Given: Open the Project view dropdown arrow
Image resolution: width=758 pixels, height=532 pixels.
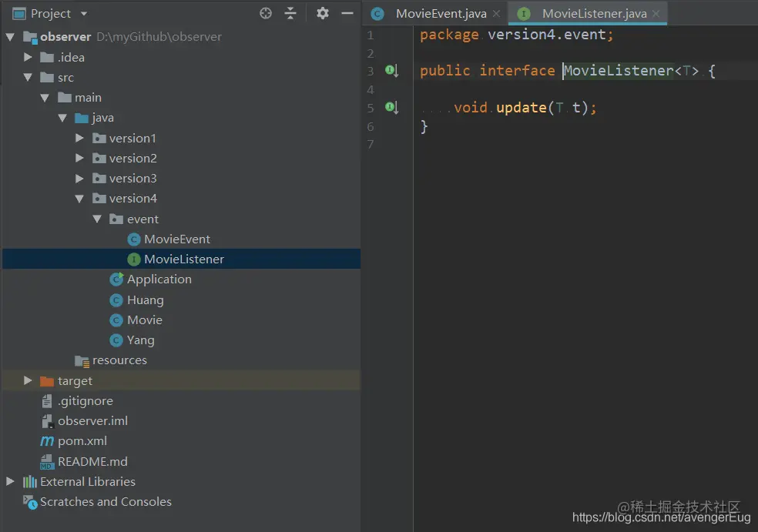Looking at the screenshot, I should pyautogui.click(x=84, y=14).
